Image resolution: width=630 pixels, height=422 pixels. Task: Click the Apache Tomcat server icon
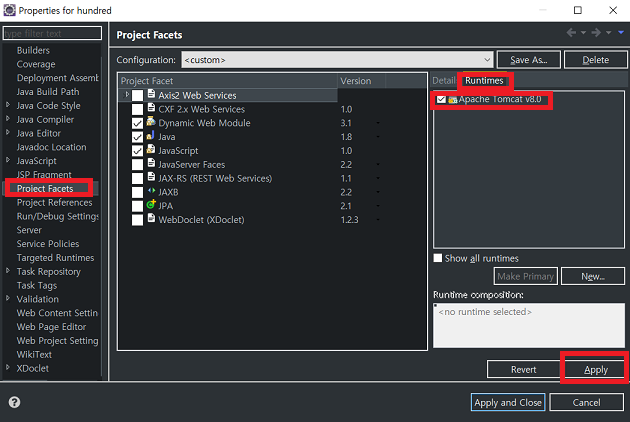click(x=453, y=100)
